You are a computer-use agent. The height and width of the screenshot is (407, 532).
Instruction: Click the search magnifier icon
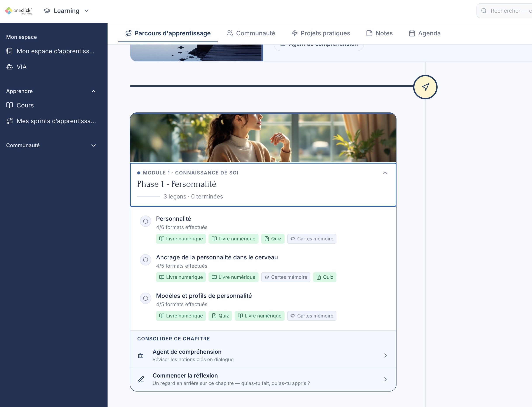pos(484,11)
